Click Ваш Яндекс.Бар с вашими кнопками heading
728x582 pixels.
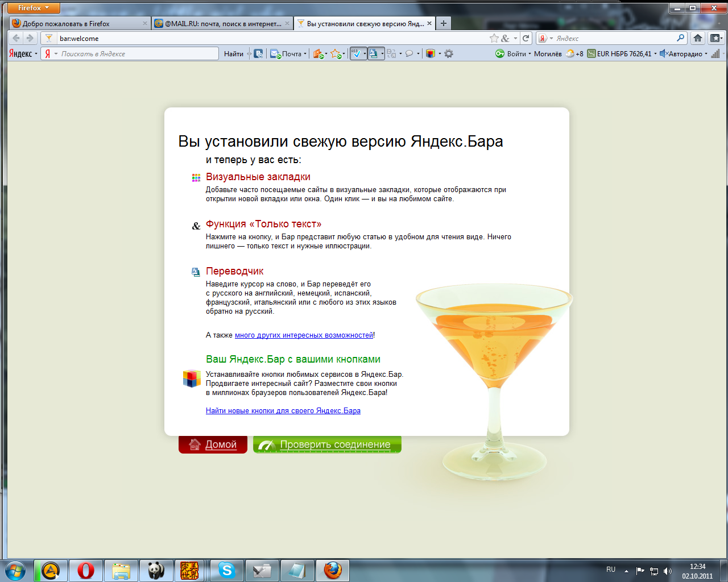coord(293,359)
